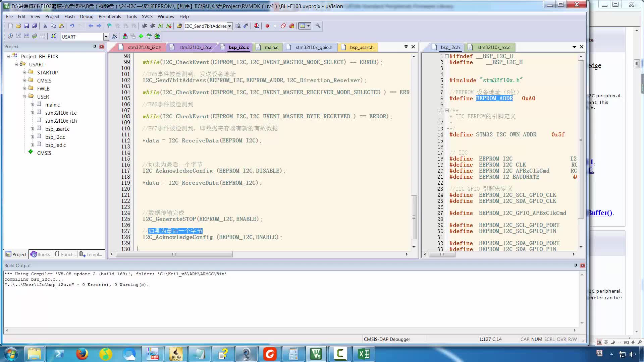Rebuild all target files icon
This screenshot has width=644, height=362.
pos(26,36)
